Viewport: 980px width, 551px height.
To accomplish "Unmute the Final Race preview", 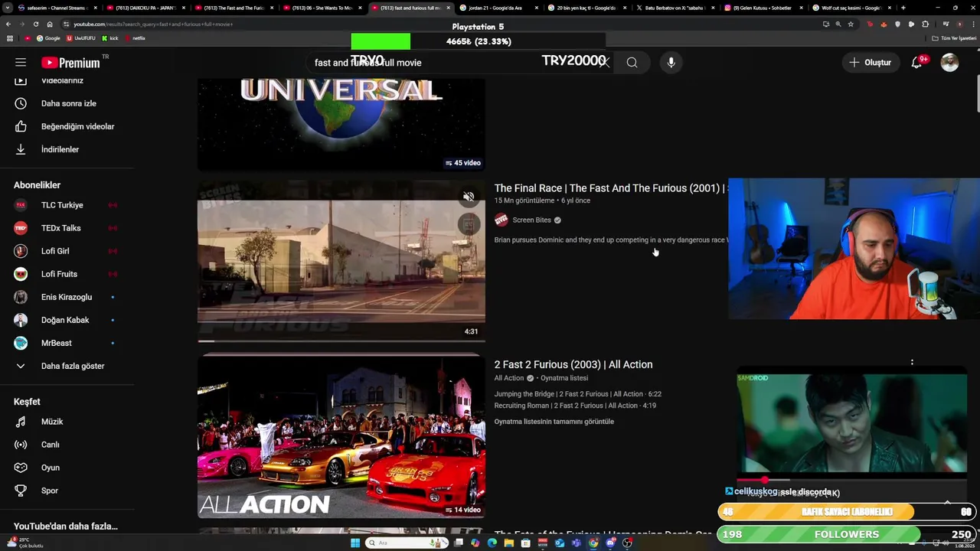I will click(x=469, y=197).
